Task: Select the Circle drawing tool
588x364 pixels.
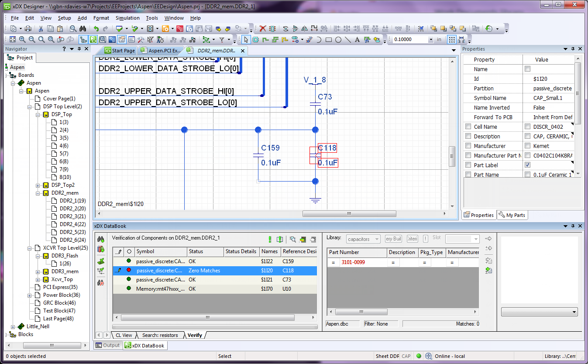Action: (338, 40)
